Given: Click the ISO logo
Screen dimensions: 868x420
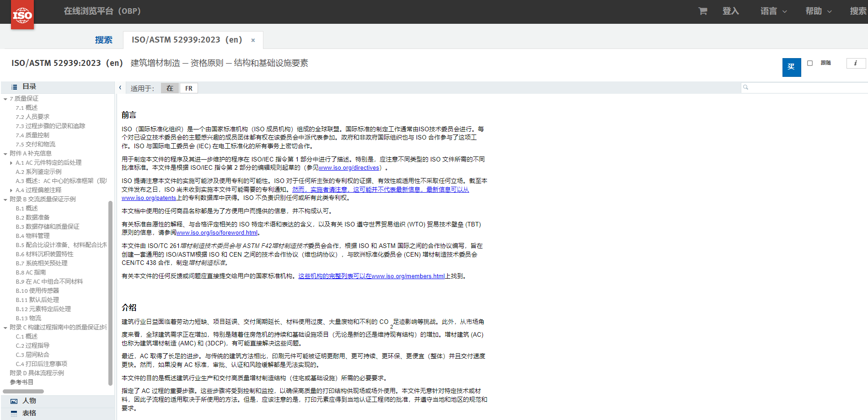Looking at the screenshot, I should coord(22,15).
